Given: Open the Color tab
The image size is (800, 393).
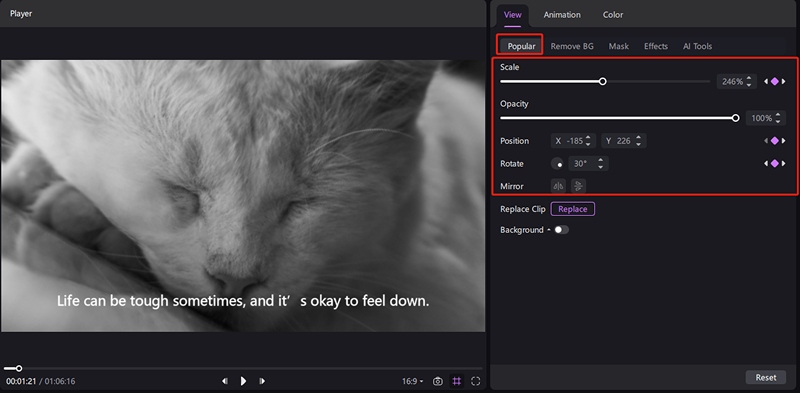Looking at the screenshot, I should coord(613,15).
